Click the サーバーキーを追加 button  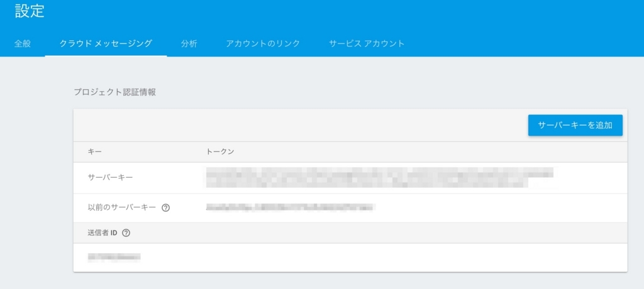point(575,125)
